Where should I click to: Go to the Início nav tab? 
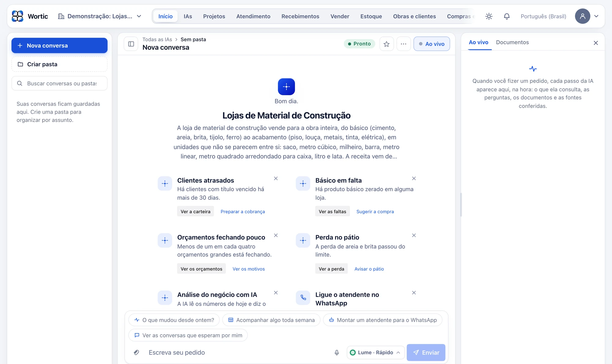[166, 16]
